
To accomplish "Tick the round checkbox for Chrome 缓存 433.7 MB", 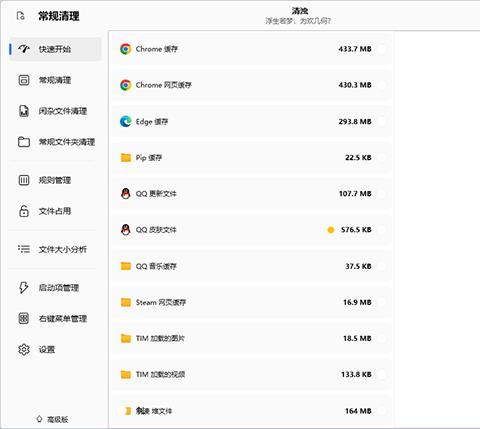I will pyautogui.click(x=381, y=49).
